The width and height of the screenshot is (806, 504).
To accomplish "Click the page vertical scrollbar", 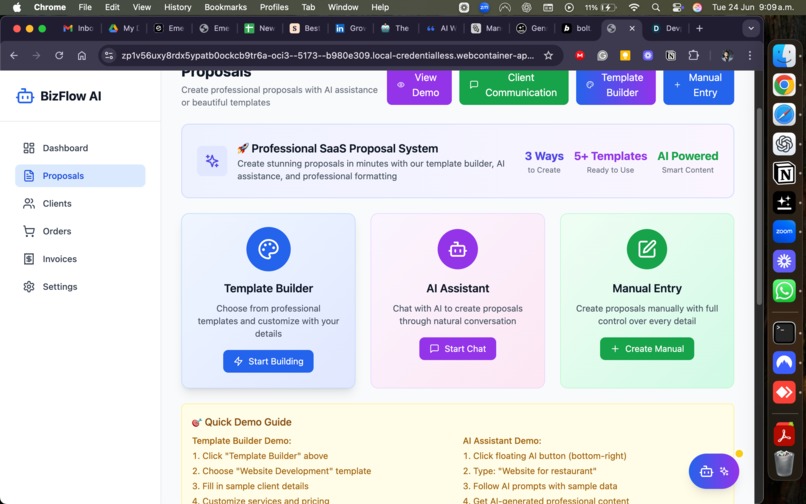I will [759, 206].
